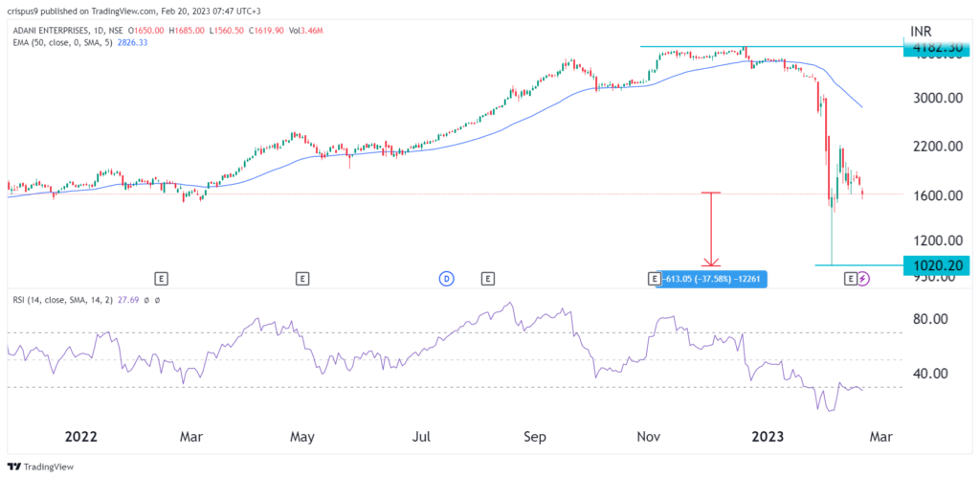Click the E marker between Jul and Sep

(487, 277)
